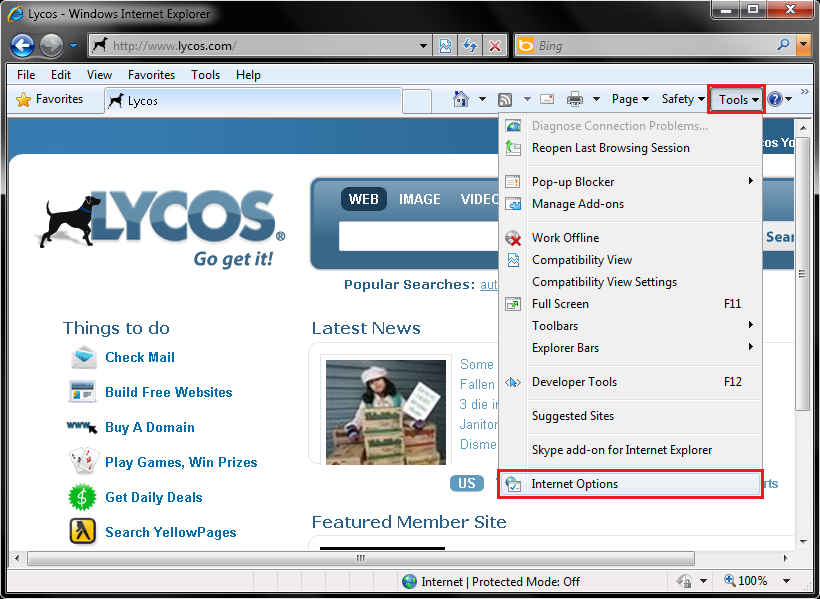
Task: Click the US region button
Action: pos(466,483)
